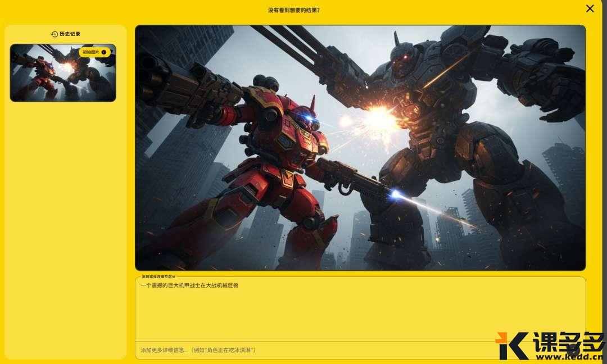Click the dark giant robot's glowing red eye
Screen dimensions: 607x364
[x=404, y=57]
